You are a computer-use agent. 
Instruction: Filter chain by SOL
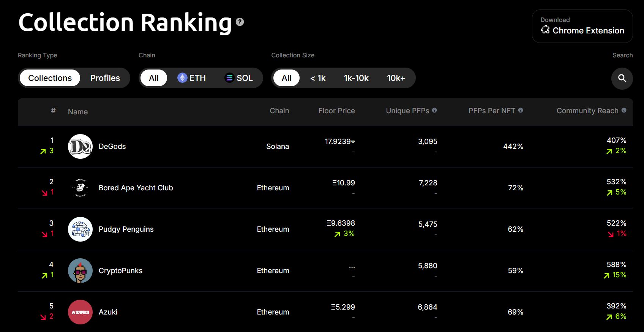coord(239,78)
